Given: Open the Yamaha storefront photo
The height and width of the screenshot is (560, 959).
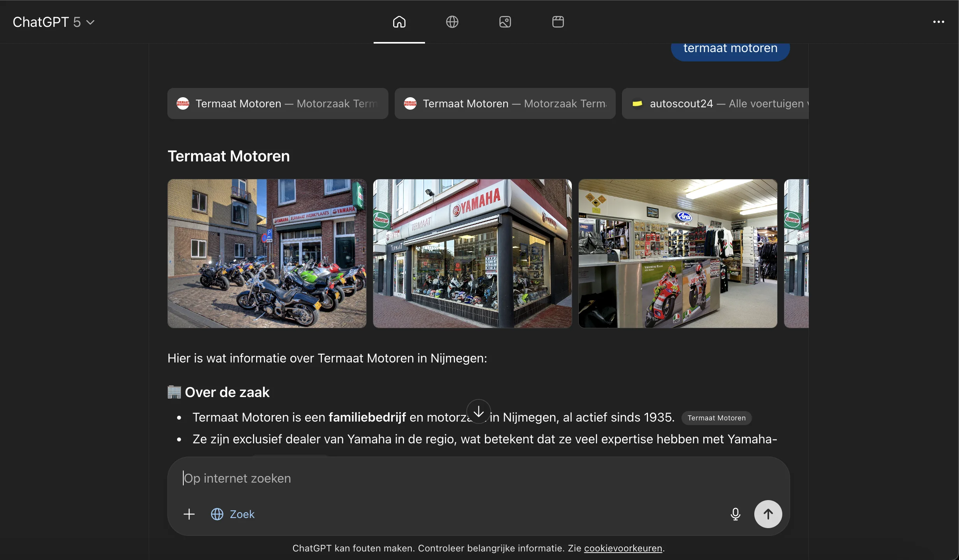Looking at the screenshot, I should tap(472, 254).
